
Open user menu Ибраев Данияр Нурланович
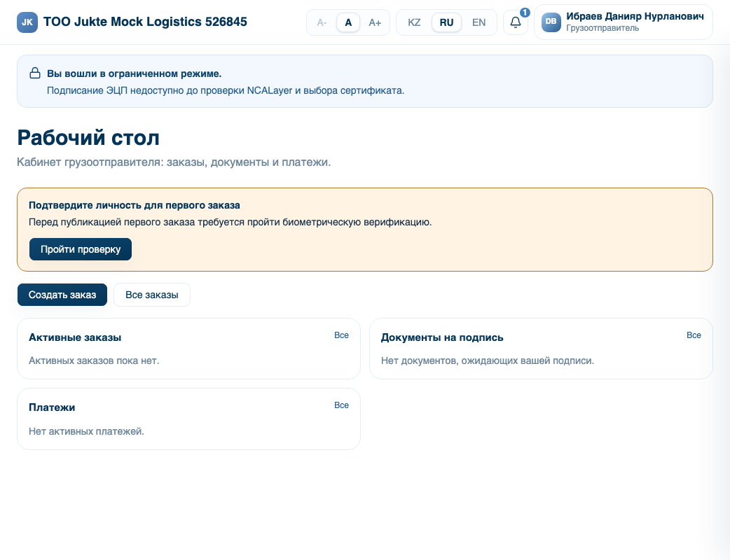tap(624, 22)
